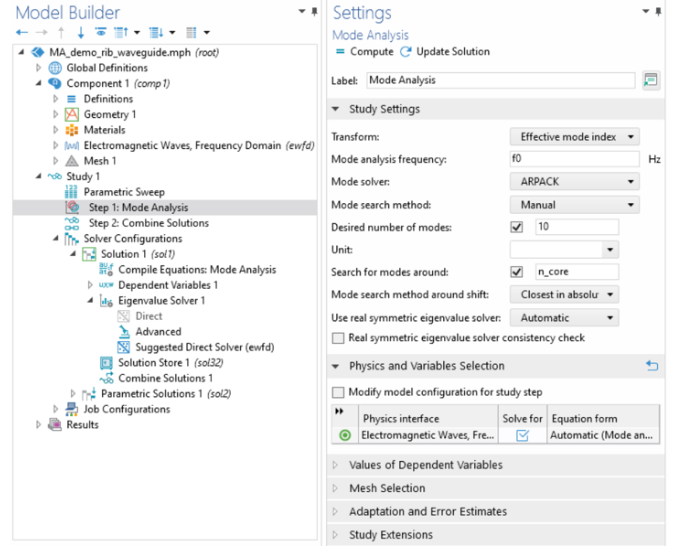Click the back arrow in Model Builder toolbar

point(22,32)
